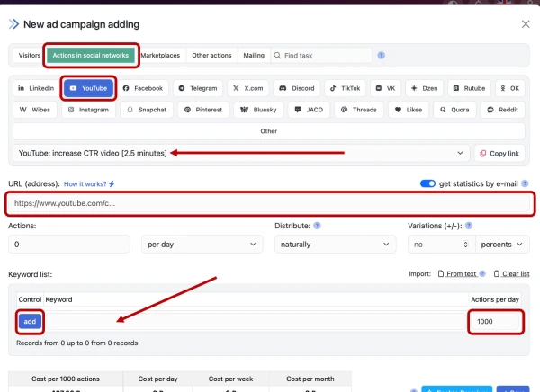Pick the X.com network button
Image resolution: width=540 pixels, height=392 pixels.
[248, 88]
